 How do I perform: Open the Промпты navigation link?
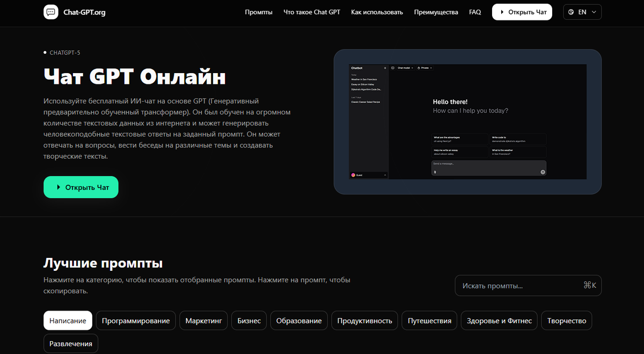259,12
